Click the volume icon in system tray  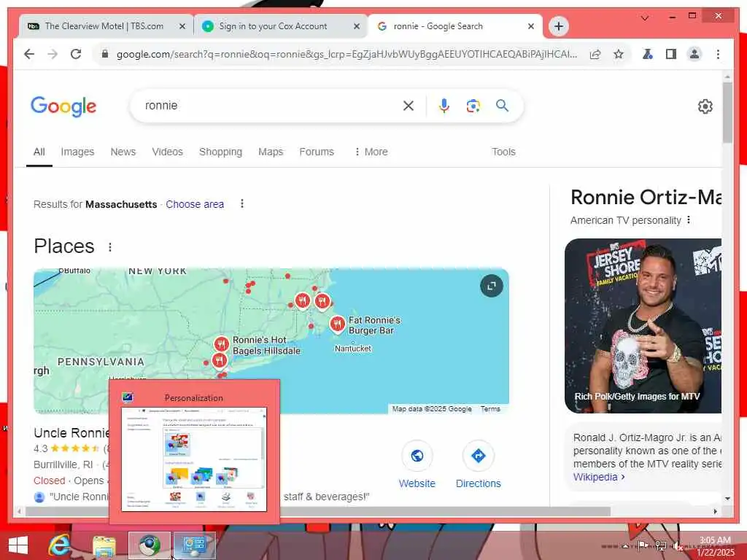678,546
